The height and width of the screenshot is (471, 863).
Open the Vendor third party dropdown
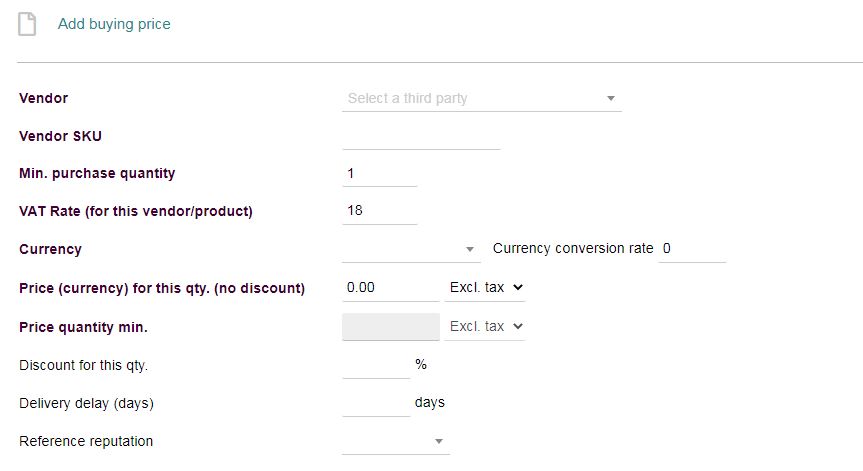pyautogui.click(x=470, y=99)
